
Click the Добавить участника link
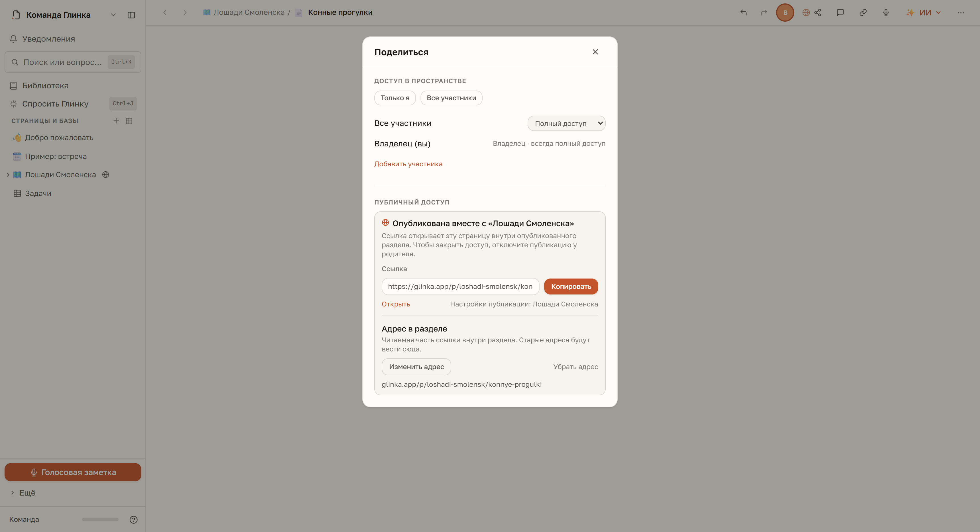(x=408, y=164)
